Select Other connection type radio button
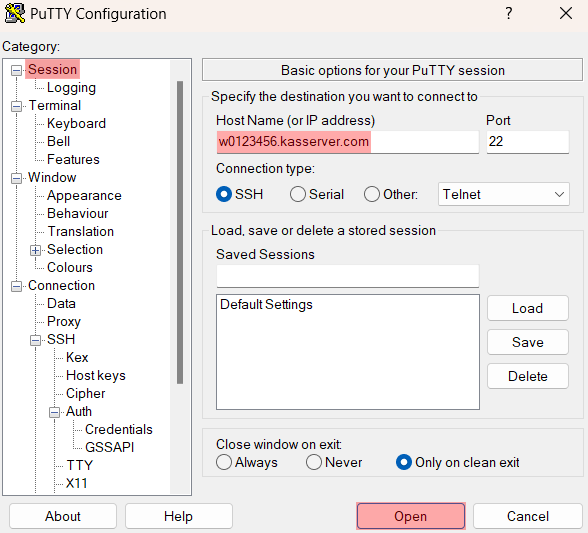The image size is (588, 533). click(x=372, y=194)
